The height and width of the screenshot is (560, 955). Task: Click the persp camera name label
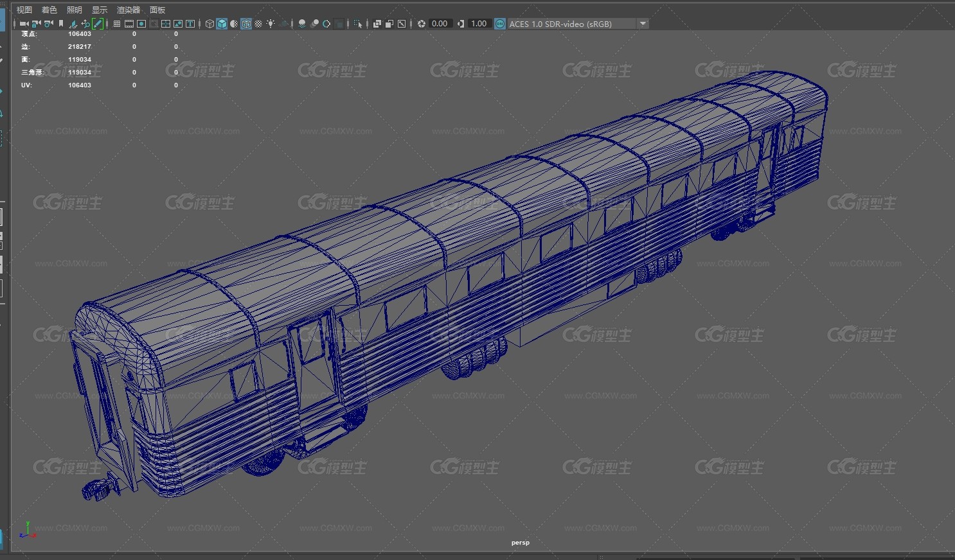click(x=521, y=543)
